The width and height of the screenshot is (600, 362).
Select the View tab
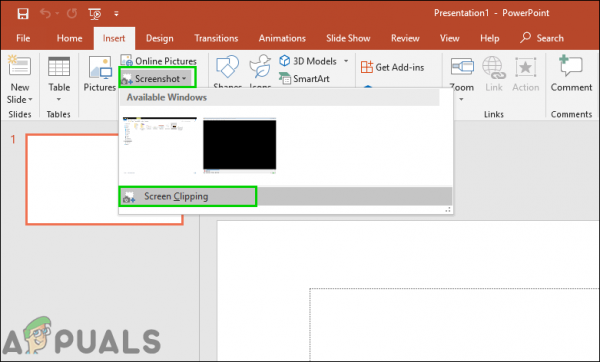coord(449,38)
